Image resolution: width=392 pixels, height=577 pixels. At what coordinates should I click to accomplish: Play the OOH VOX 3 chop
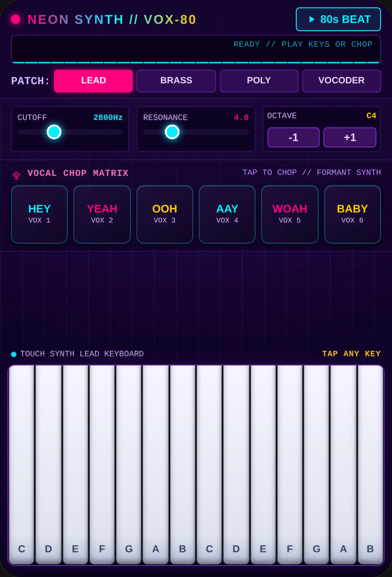pyautogui.click(x=164, y=214)
